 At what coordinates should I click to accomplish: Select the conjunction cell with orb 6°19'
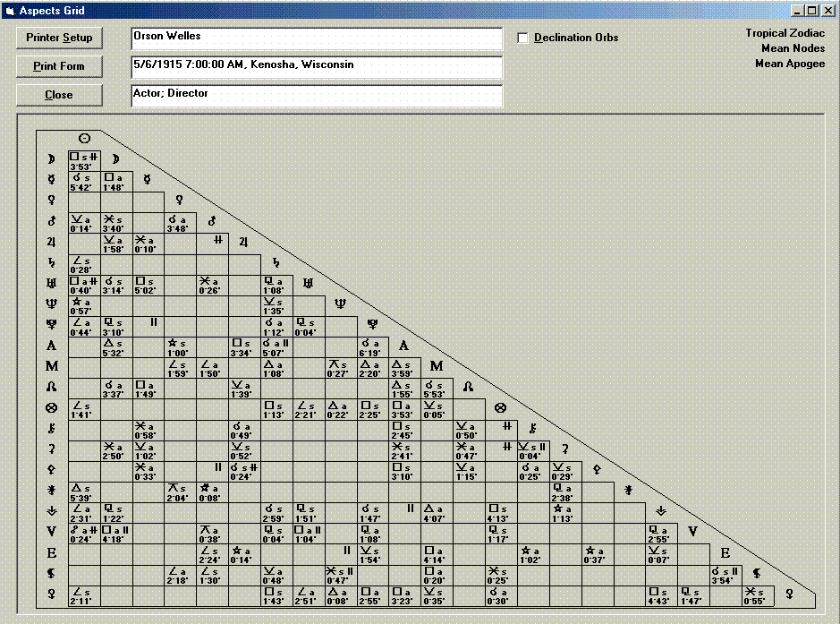click(x=372, y=346)
